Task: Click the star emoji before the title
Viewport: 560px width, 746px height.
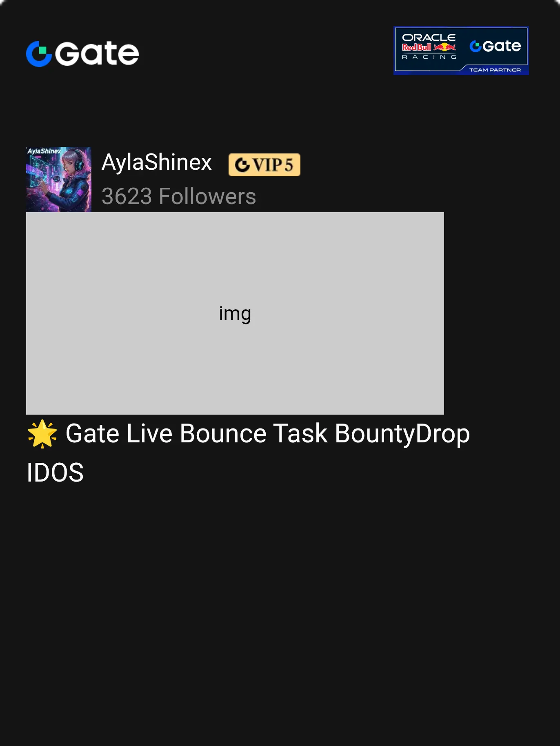Action: pyautogui.click(x=42, y=434)
